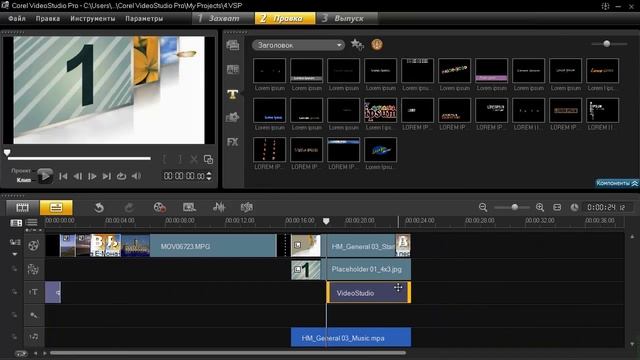Toggle ripple editing for music track
640x360 pixels.
pos(14,337)
